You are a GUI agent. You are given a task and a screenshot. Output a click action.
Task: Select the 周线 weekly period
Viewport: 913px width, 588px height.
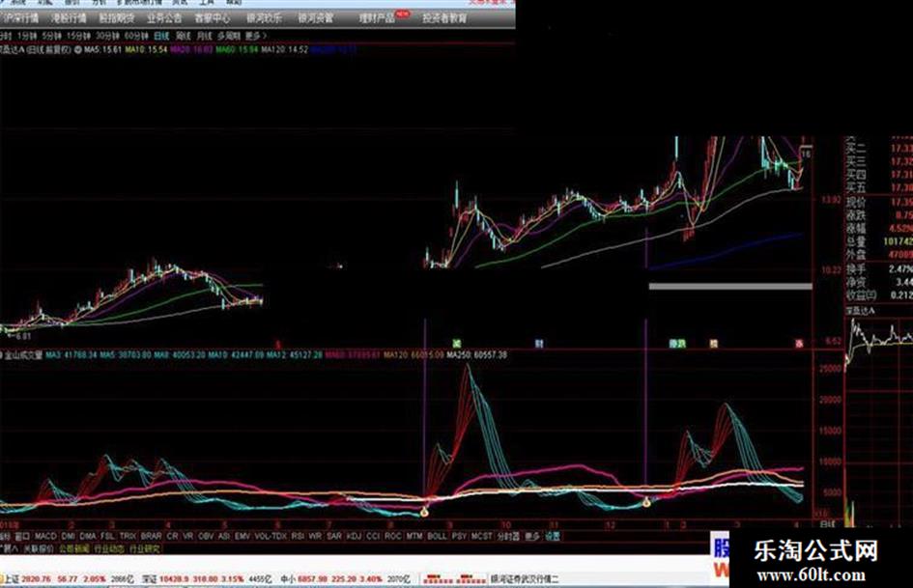183,36
